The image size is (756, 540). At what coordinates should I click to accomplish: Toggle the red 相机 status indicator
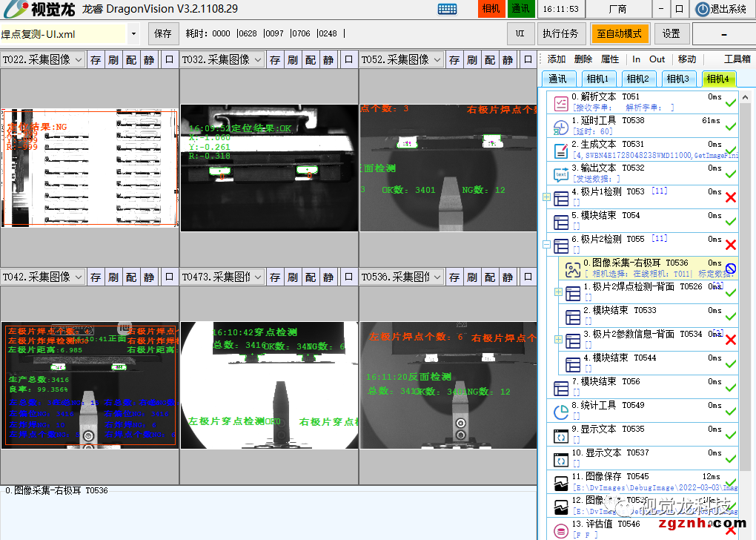(x=491, y=9)
